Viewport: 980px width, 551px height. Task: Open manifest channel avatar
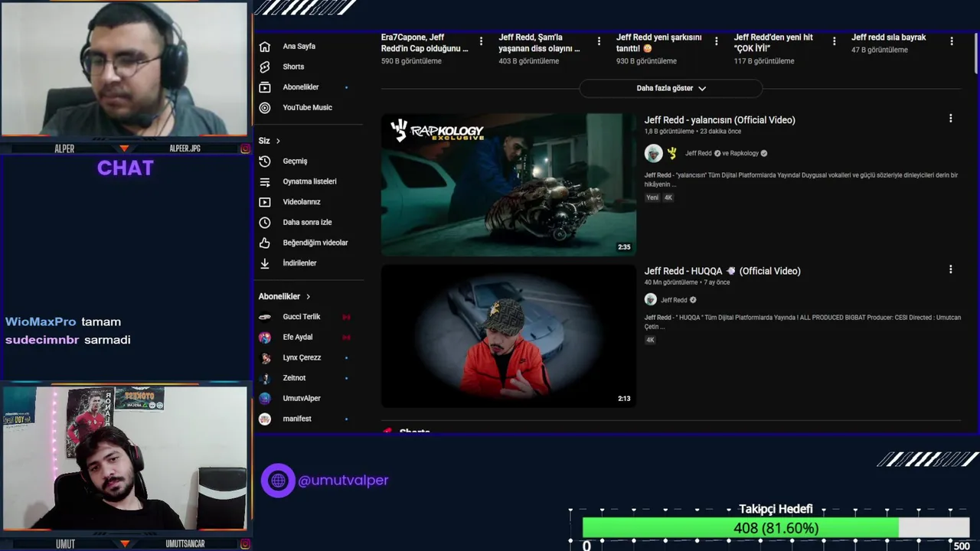point(265,419)
